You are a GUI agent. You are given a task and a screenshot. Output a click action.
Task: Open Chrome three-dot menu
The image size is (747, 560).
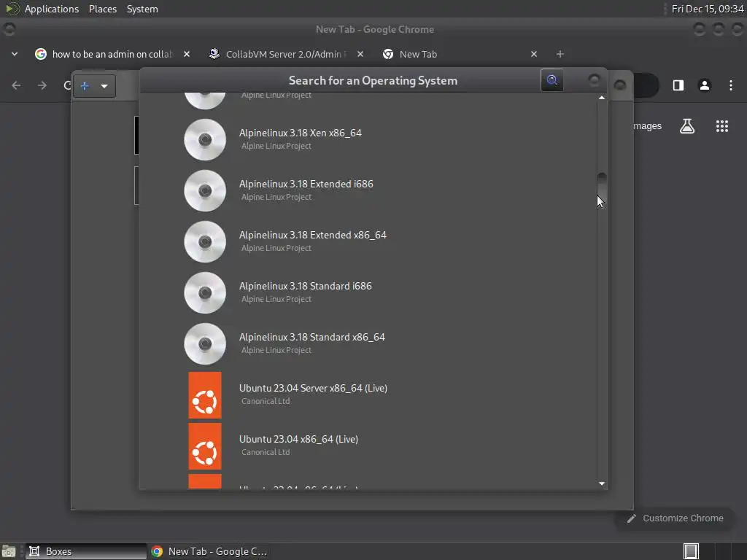coord(731,85)
